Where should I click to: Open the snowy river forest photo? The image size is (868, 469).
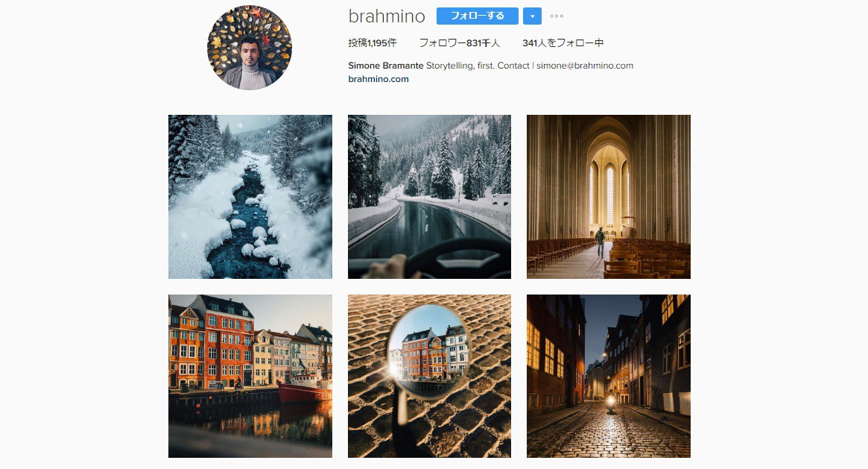[x=250, y=197]
